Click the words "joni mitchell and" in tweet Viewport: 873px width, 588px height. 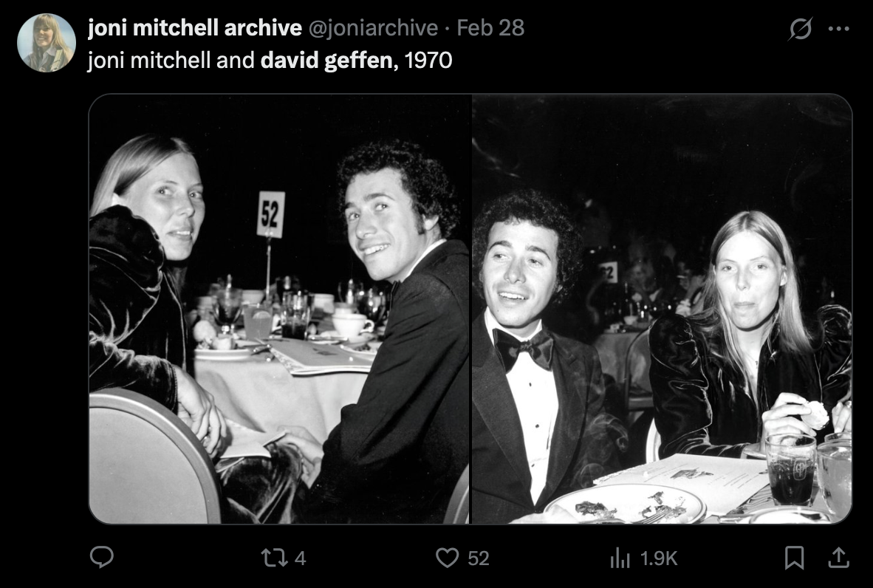click(171, 60)
